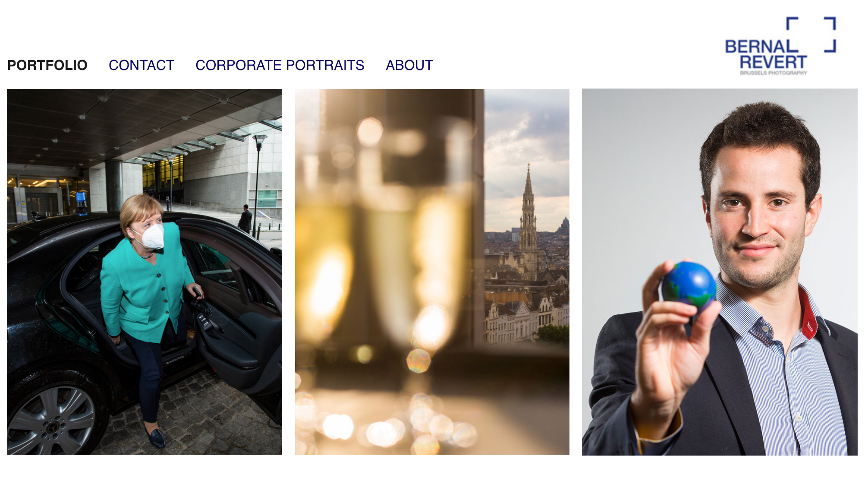Open the PORTFOLIO menu item
The height and width of the screenshot is (494, 868).
pos(47,65)
